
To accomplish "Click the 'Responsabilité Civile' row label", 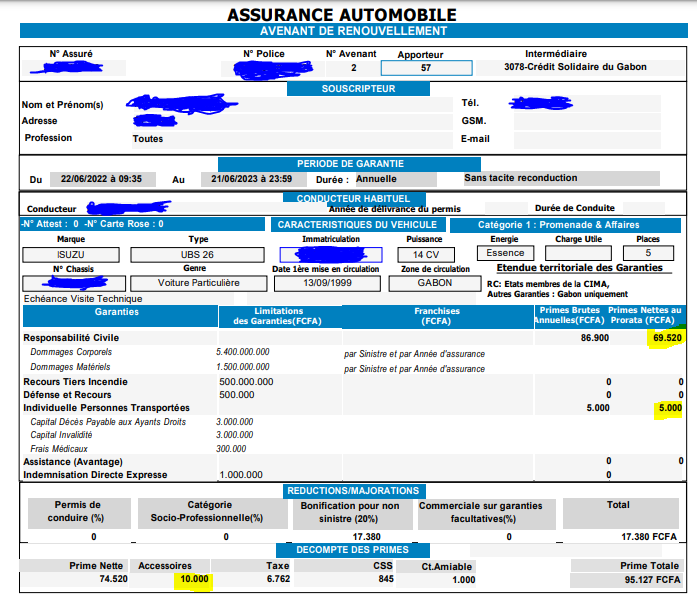I will pos(71,338).
